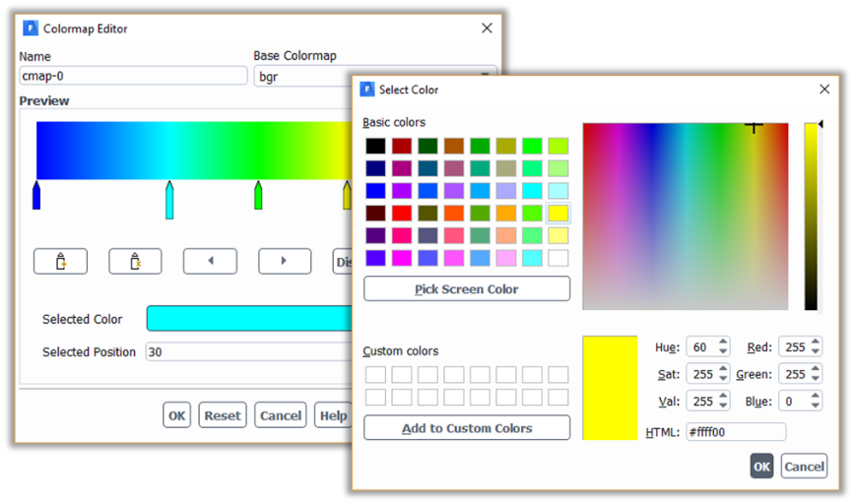Click the Selected Position field
854x504 pixels.
point(249,352)
